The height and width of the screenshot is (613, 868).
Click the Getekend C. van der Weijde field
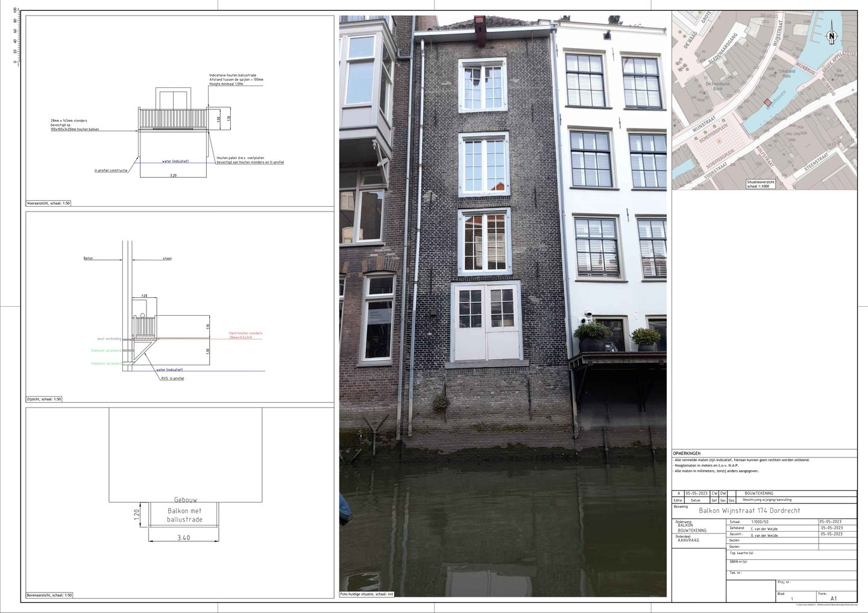pos(772,528)
